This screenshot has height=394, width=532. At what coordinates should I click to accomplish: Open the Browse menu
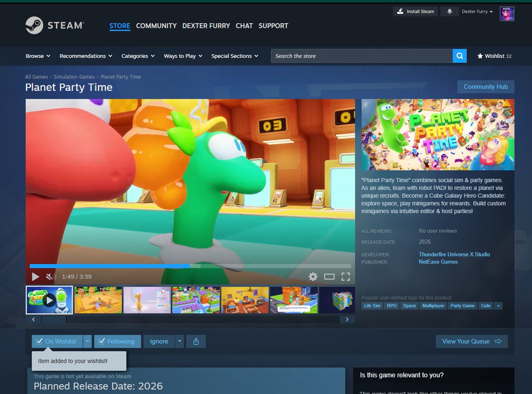click(38, 56)
